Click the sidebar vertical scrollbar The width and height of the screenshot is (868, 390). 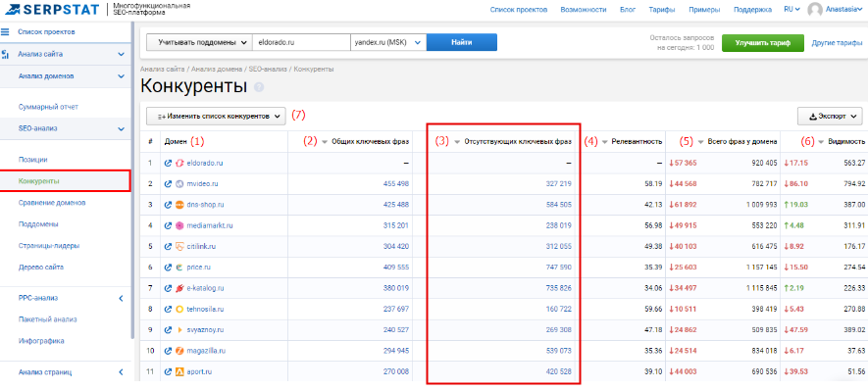tap(131, 179)
